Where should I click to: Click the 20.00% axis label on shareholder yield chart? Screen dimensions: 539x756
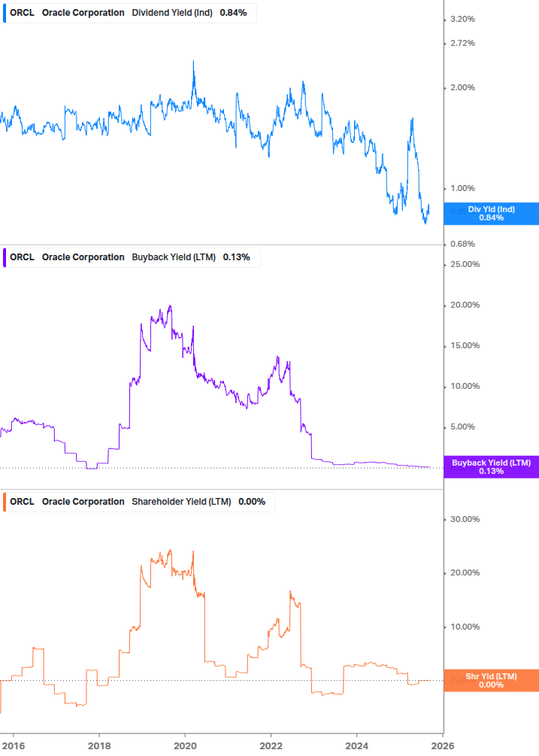465,572
